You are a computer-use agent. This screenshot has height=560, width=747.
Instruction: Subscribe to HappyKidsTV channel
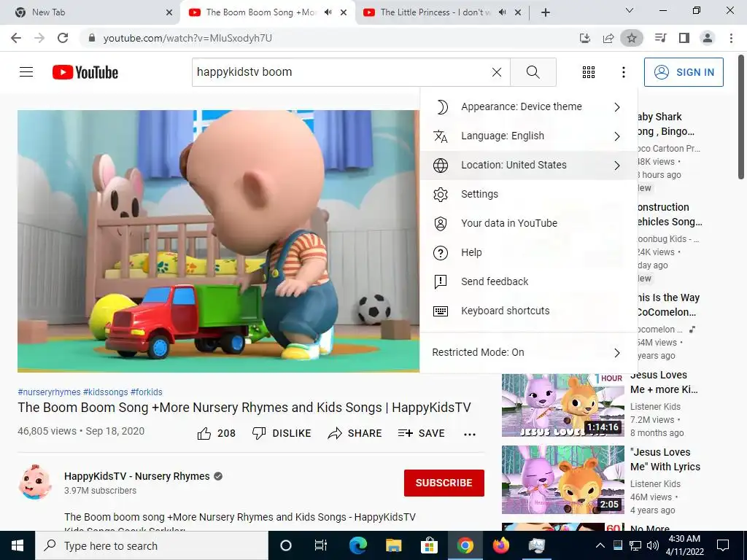point(444,483)
